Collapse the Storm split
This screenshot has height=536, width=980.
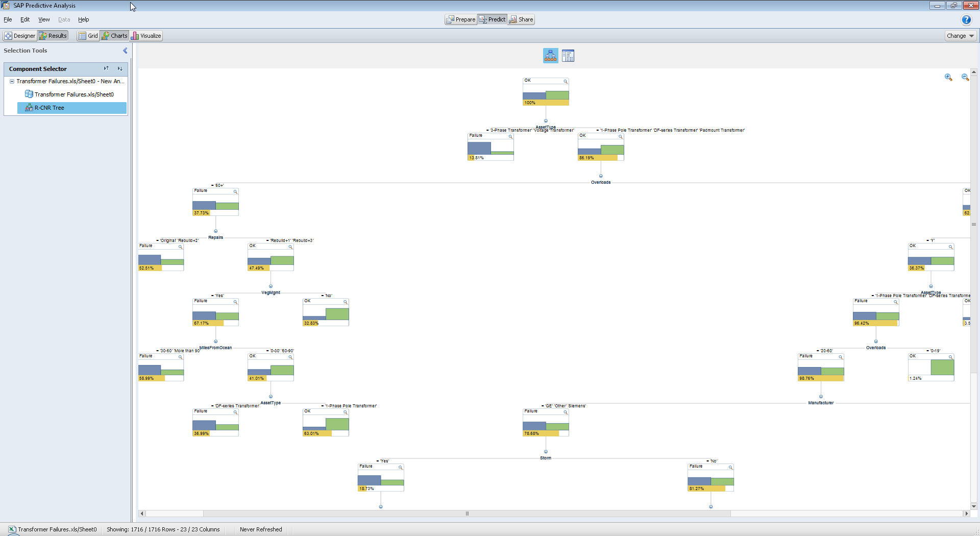click(546, 452)
